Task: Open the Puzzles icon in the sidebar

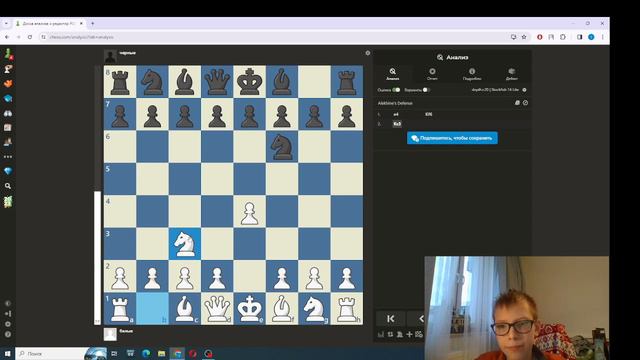Action: coord(8,69)
